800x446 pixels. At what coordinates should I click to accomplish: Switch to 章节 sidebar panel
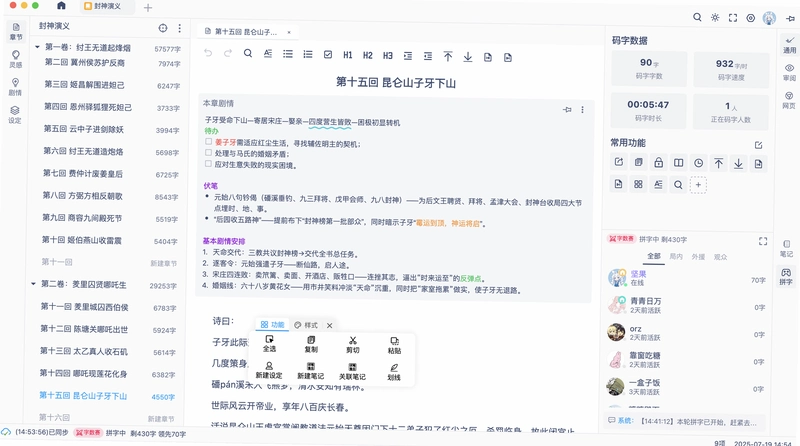click(16, 32)
